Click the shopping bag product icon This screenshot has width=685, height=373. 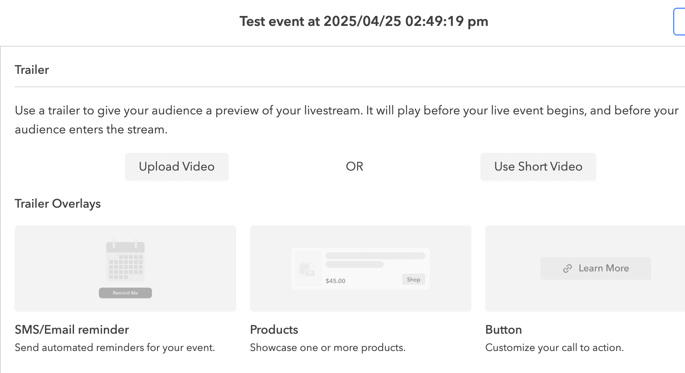tap(307, 268)
